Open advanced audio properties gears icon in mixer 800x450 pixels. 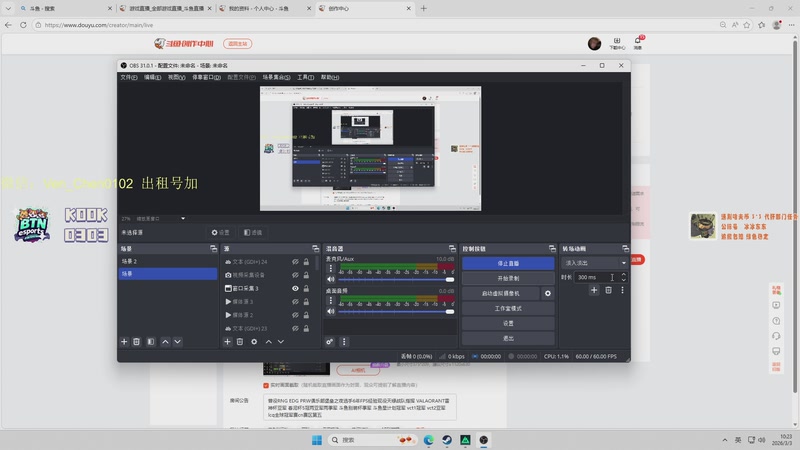point(330,342)
